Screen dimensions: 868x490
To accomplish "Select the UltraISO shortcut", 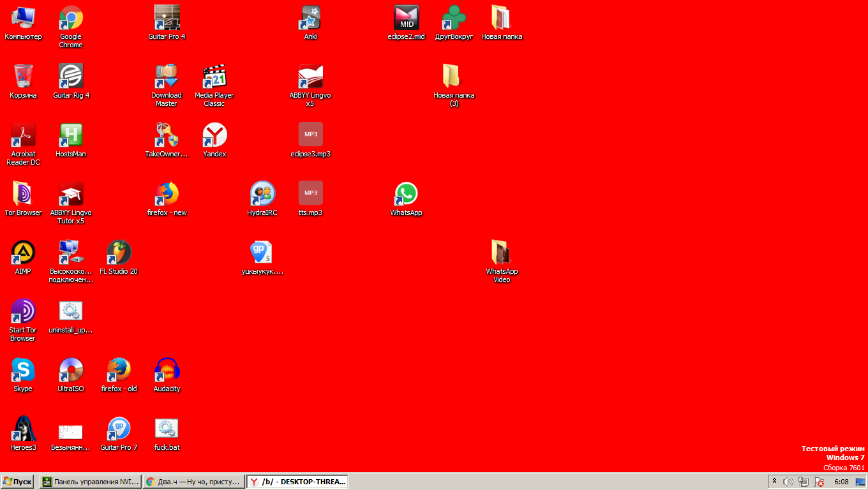I will point(71,370).
